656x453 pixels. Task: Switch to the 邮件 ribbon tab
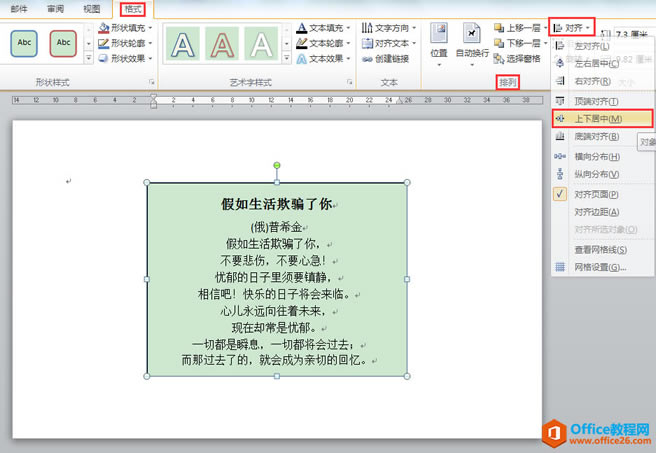pyautogui.click(x=19, y=9)
